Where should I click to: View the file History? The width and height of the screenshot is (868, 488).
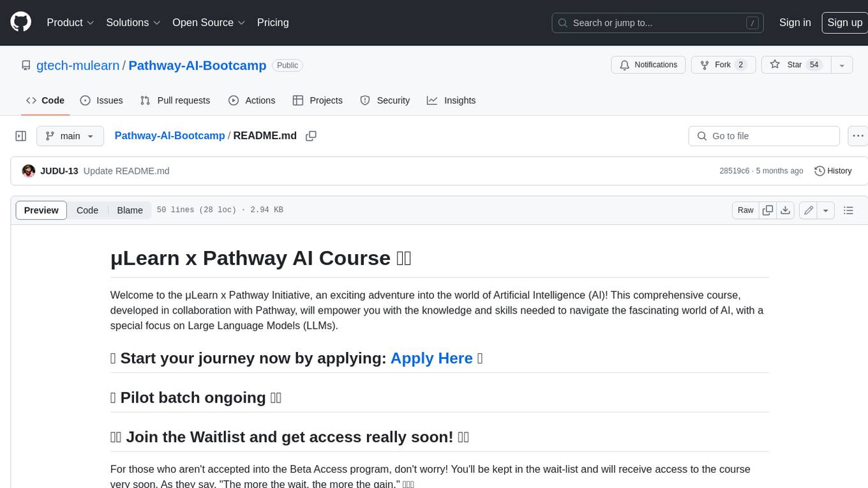click(834, 171)
